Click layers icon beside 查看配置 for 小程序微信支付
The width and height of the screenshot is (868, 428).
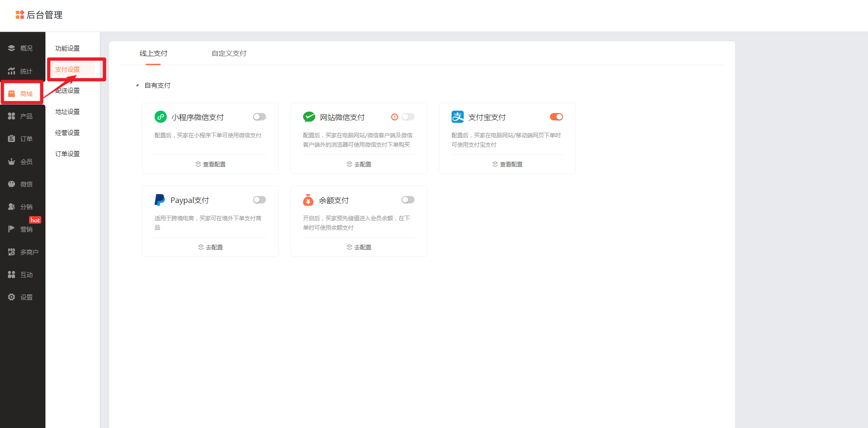(x=198, y=164)
